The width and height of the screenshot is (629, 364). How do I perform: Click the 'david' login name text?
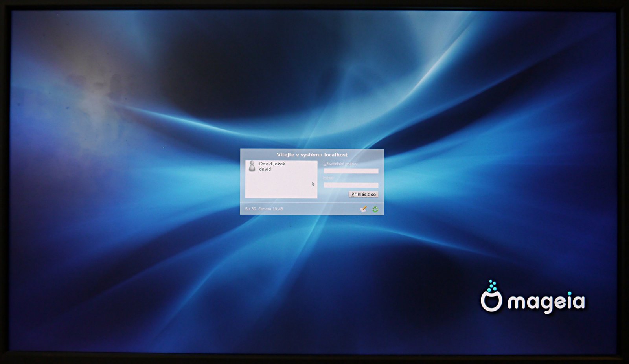(x=265, y=169)
